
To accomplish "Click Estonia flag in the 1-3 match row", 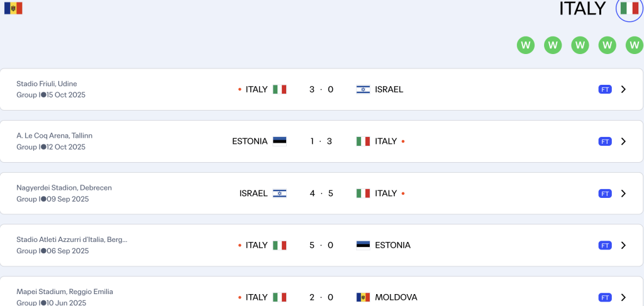I will [x=279, y=141].
